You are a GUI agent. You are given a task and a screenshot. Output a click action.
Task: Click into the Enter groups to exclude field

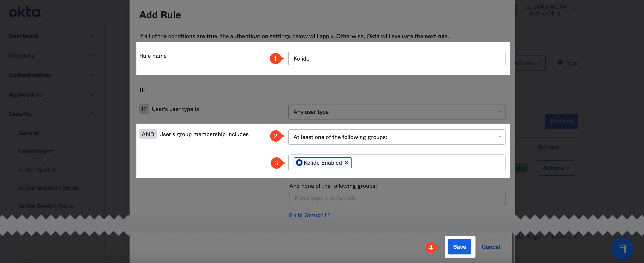pos(397,198)
